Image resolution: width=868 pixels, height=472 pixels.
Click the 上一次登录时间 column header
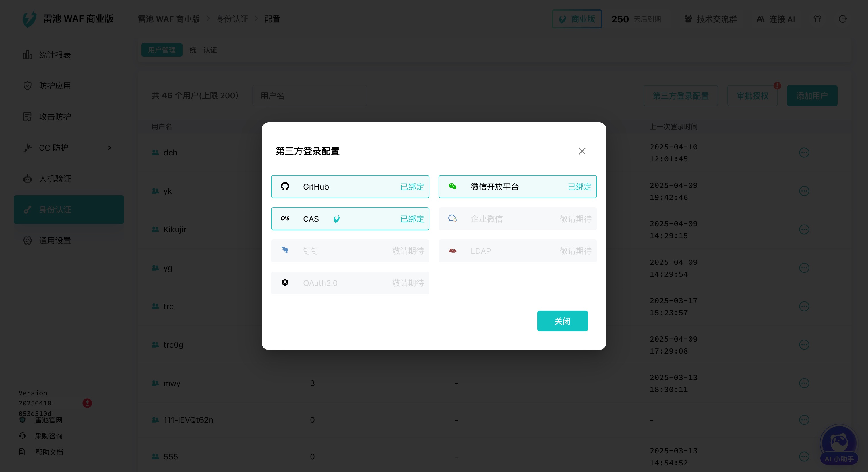click(673, 126)
